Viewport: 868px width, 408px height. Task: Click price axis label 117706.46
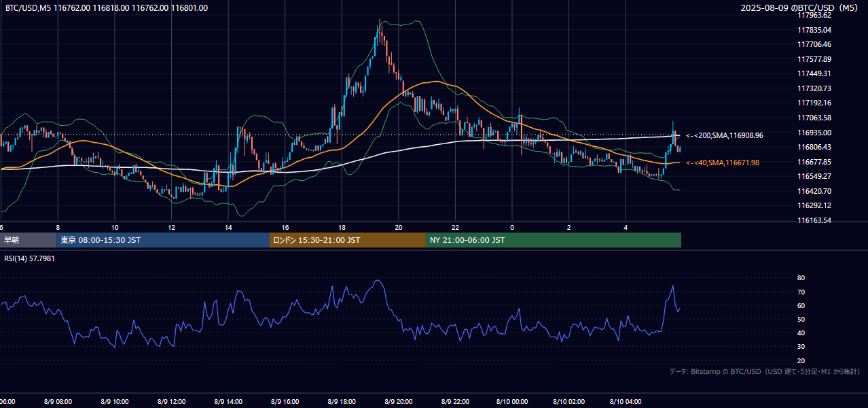(814, 44)
